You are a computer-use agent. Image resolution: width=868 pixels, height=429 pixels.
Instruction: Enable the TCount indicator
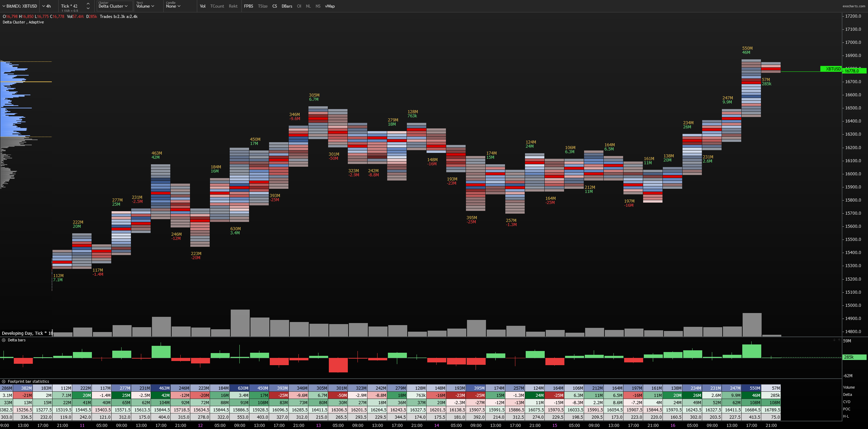click(x=217, y=6)
